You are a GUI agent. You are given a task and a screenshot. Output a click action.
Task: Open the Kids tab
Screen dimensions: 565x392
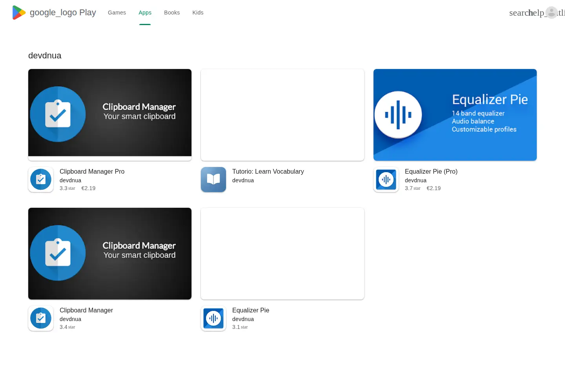[198, 13]
